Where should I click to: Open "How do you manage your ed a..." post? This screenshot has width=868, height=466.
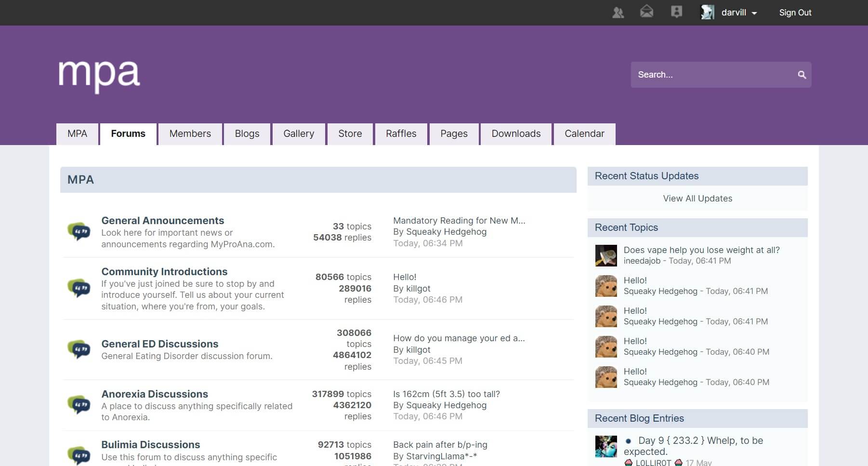459,338
